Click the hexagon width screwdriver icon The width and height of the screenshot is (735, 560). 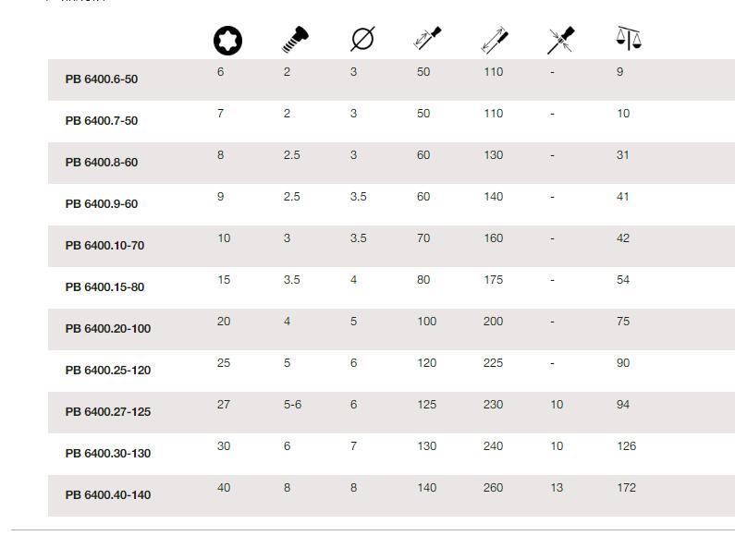(561, 40)
